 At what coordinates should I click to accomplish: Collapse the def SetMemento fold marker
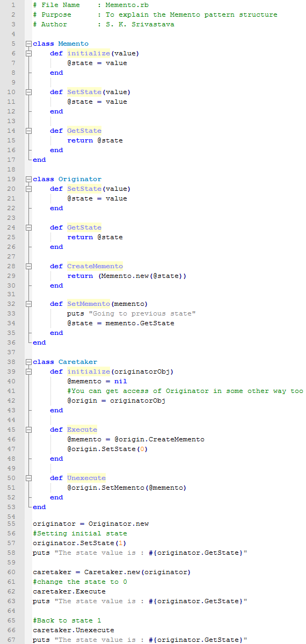click(x=28, y=304)
